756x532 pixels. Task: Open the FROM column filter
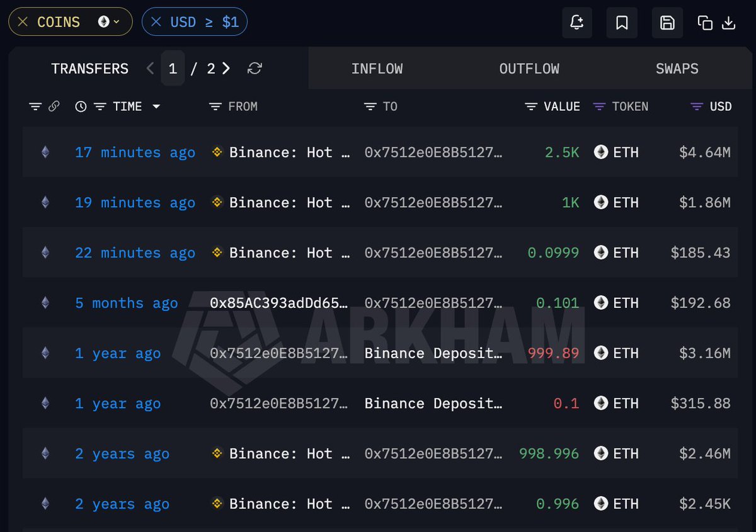tap(215, 106)
